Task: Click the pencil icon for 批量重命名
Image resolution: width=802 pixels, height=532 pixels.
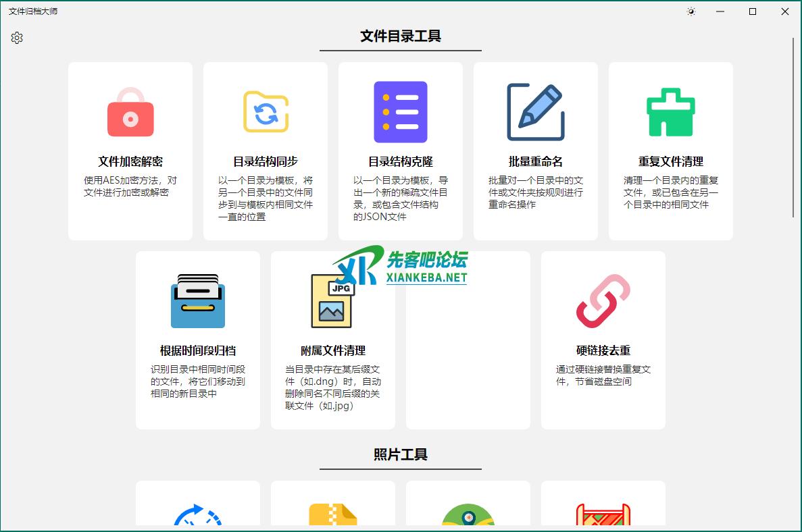Action: point(536,112)
